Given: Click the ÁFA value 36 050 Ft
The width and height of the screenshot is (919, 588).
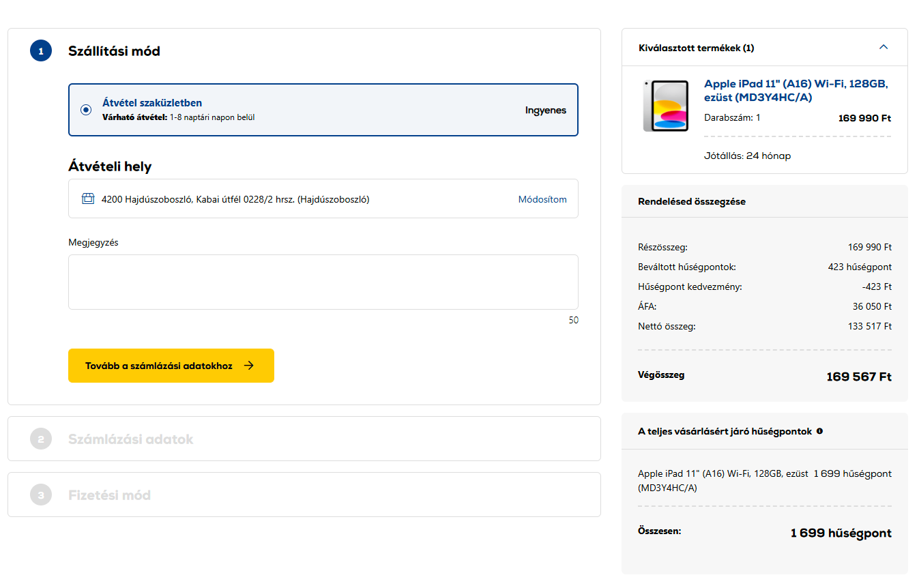Looking at the screenshot, I should coord(872,306).
